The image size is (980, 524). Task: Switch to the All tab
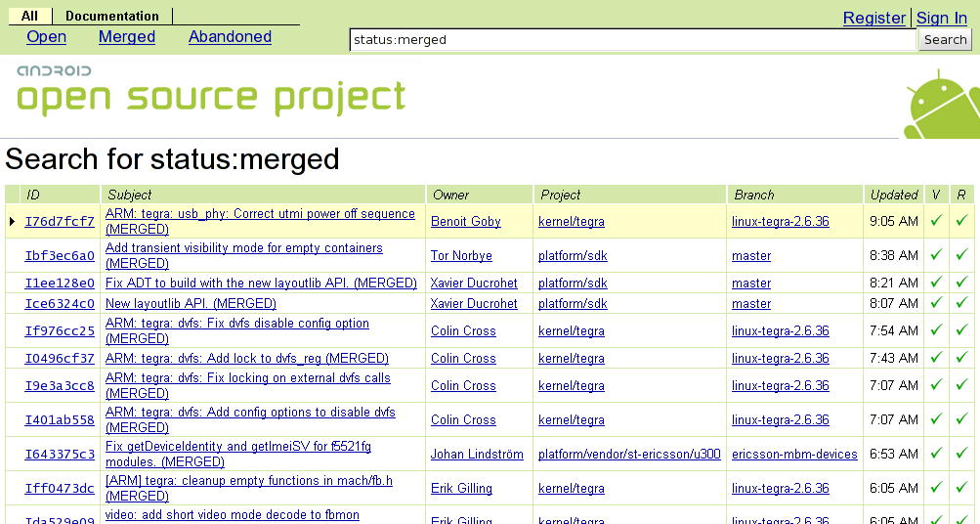point(29,17)
